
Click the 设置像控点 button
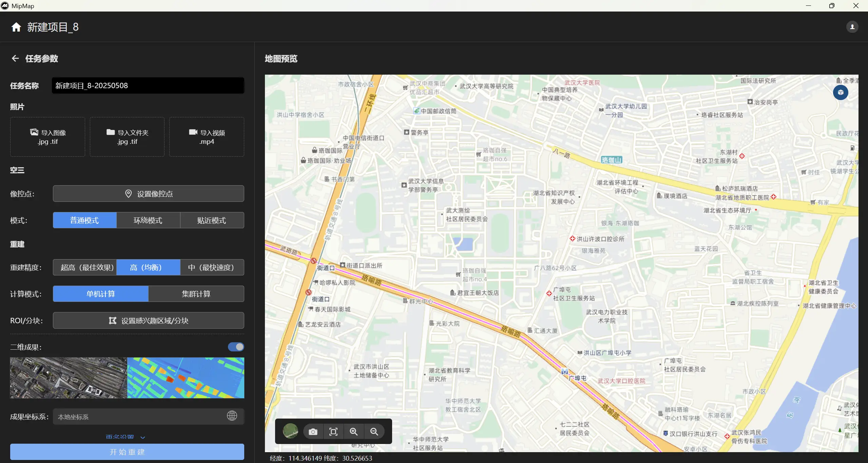click(148, 194)
